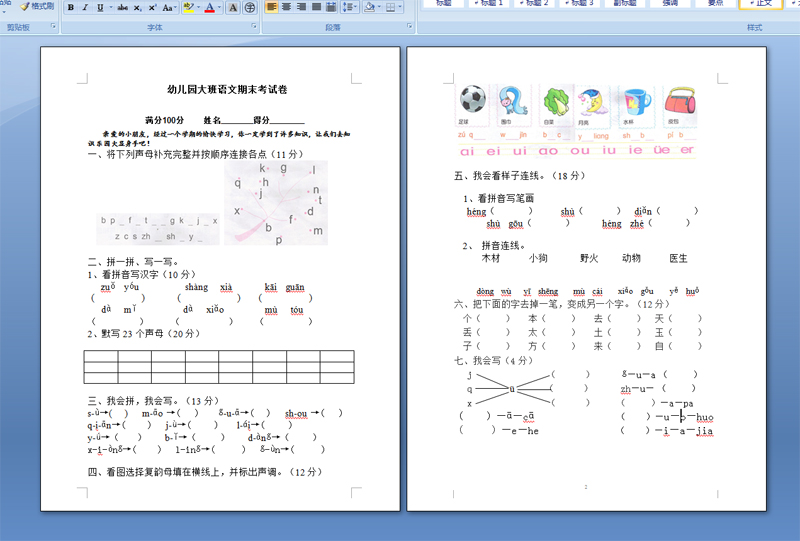Open the Clipboard (剪贴板) dialog launcher
800x541 pixels.
coord(53,26)
